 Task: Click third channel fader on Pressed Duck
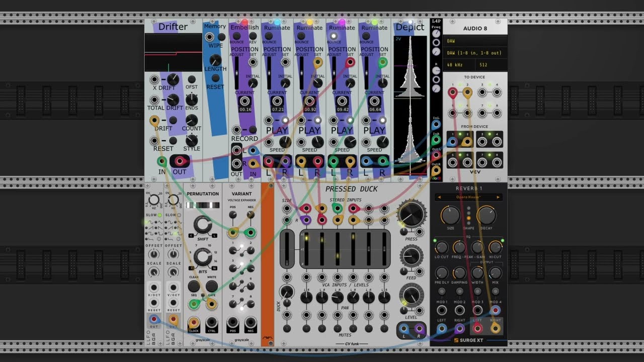[x=338, y=249]
